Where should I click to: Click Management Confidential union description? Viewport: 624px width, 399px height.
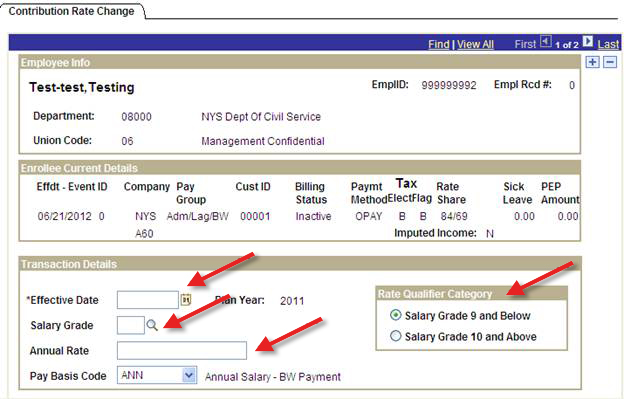click(x=263, y=141)
